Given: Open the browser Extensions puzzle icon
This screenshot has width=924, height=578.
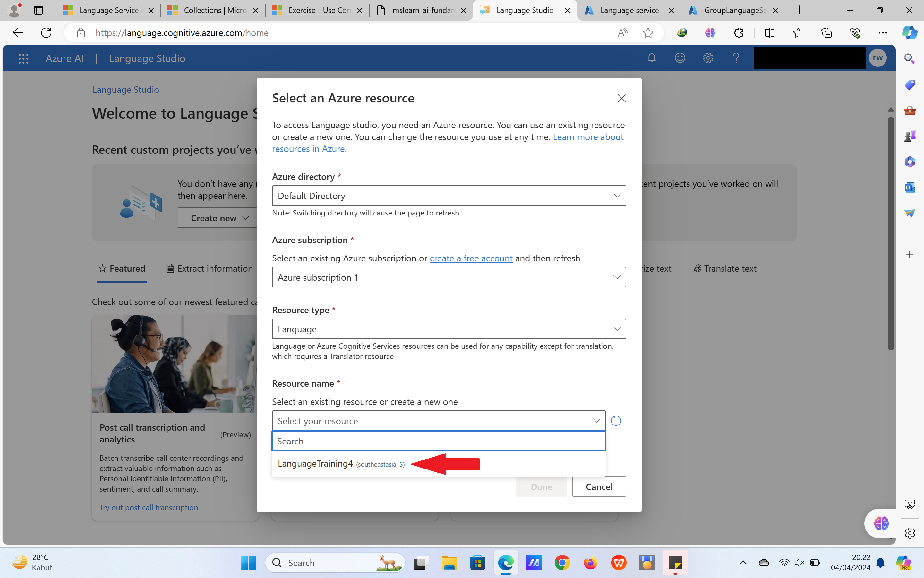Looking at the screenshot, I should (x=739, y=33).
